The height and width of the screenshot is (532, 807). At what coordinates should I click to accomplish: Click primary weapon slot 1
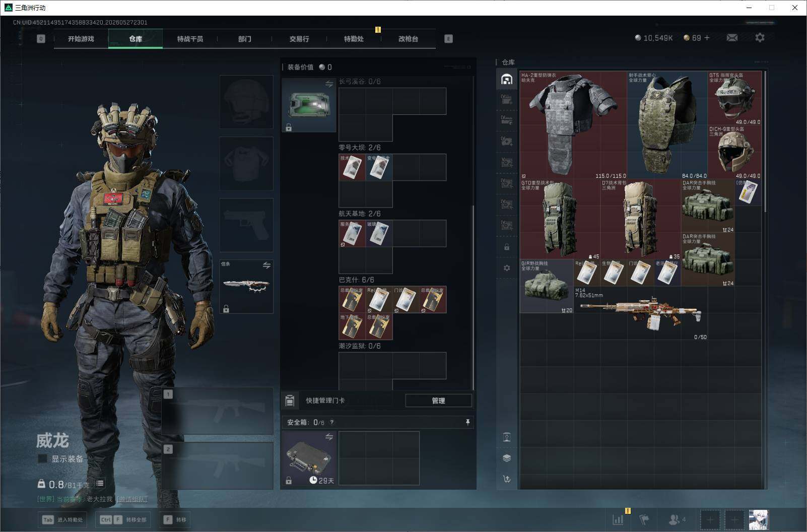click(218, 411)
